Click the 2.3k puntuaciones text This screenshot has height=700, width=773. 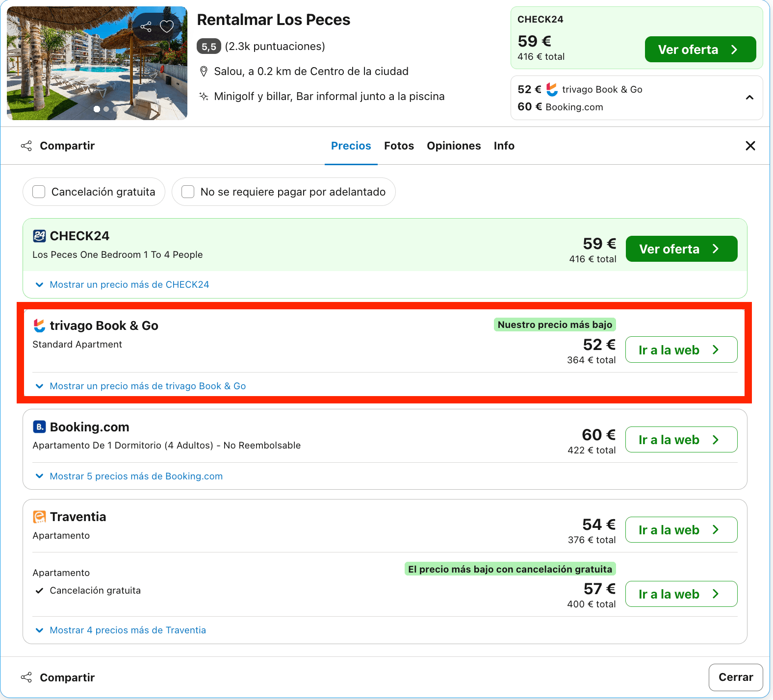pyautogui.click(x=275, y=47)
